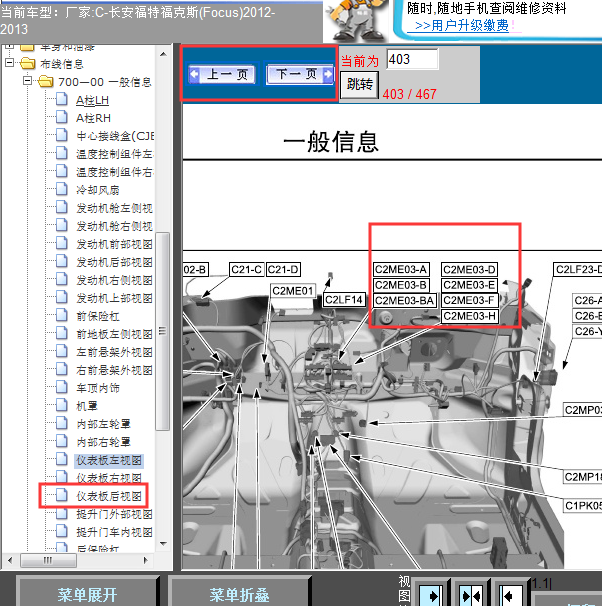Screen dimensions: 602x606
Task: Open the 仪表板后视图 entry
Action: 109,496
